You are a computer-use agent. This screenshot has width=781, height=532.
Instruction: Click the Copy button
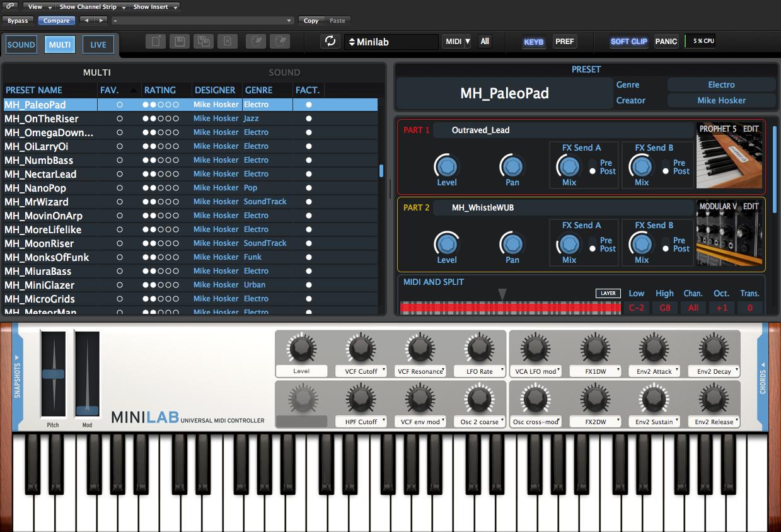coord(311,21)
